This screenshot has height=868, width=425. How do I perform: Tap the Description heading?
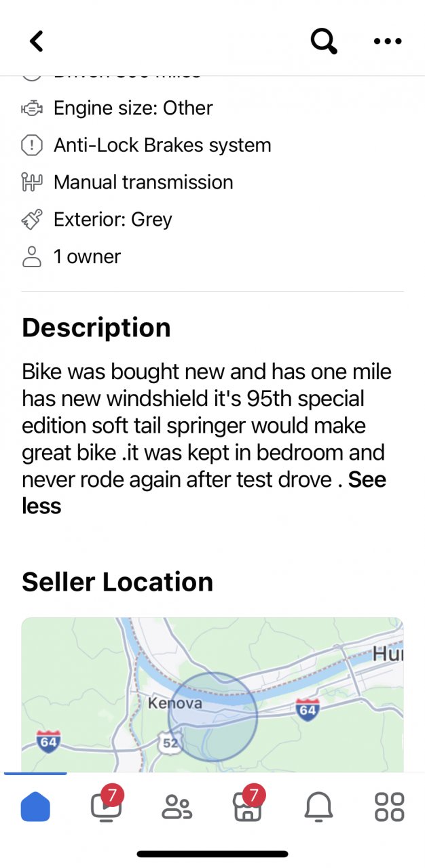point(96,328)
